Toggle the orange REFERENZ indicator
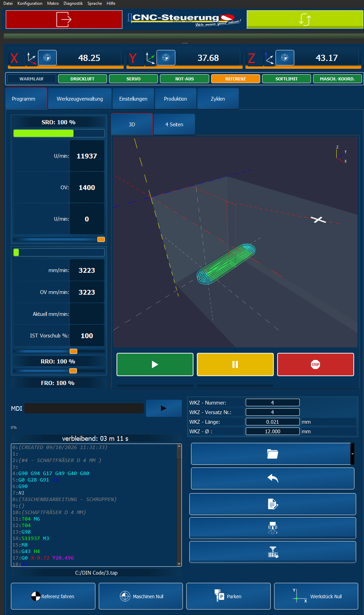Image resolution: width=364 pixels, height=615 pixels. [235, 79]
